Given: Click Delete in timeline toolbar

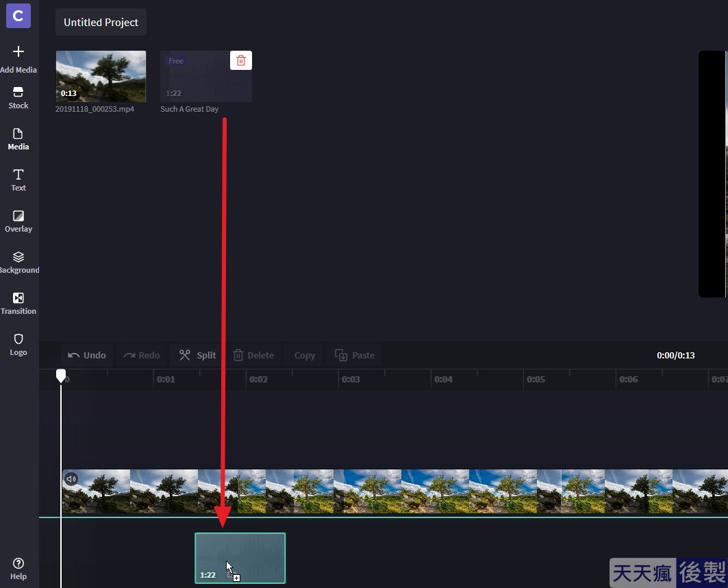Looking at the screenshot, I should coord(253,355).
